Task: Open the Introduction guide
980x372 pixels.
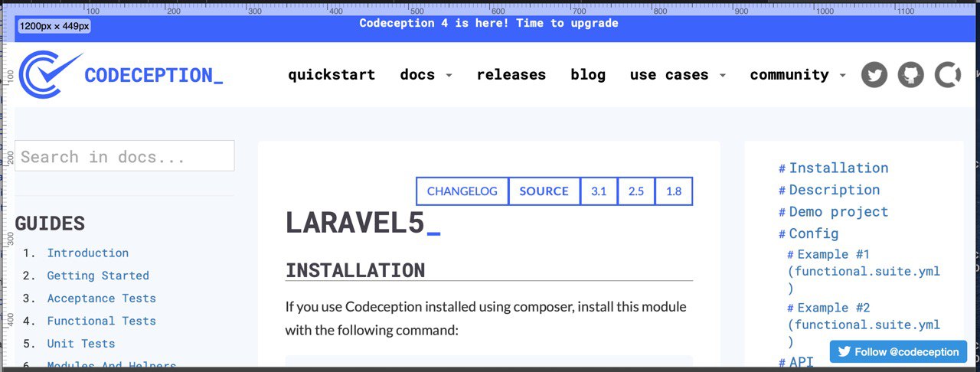Action: [x=88, y=253]
